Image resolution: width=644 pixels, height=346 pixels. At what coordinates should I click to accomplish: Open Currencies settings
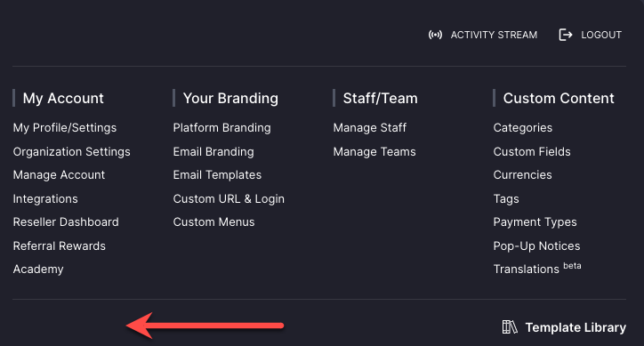(523, 175)
